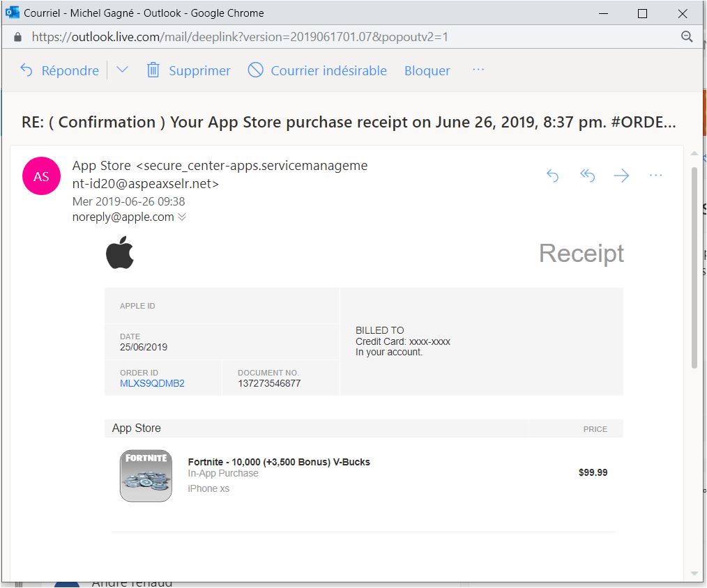707x588 pixels.
Task: Click the forward arrow icon
Action: tap(621, 176)
